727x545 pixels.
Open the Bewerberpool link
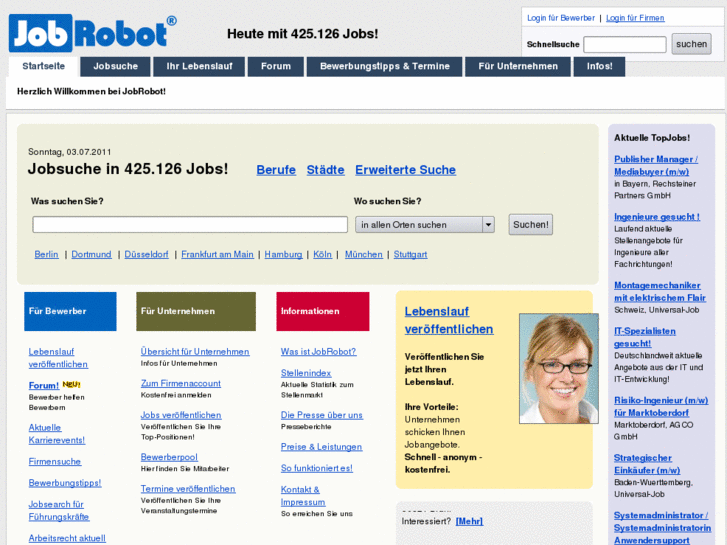pos(169,457)
